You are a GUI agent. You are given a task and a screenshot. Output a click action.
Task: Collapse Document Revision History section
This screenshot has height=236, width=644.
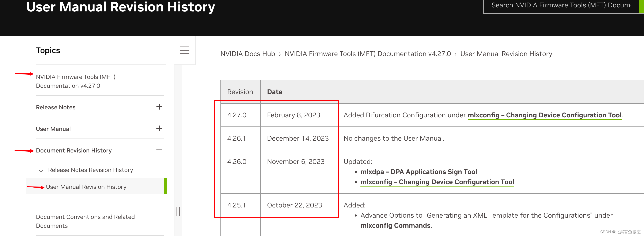click(159, 150)
